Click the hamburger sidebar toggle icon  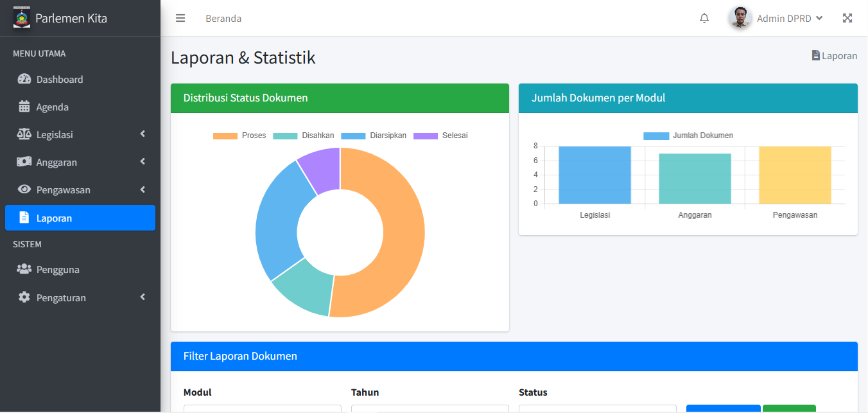point(180,18)
